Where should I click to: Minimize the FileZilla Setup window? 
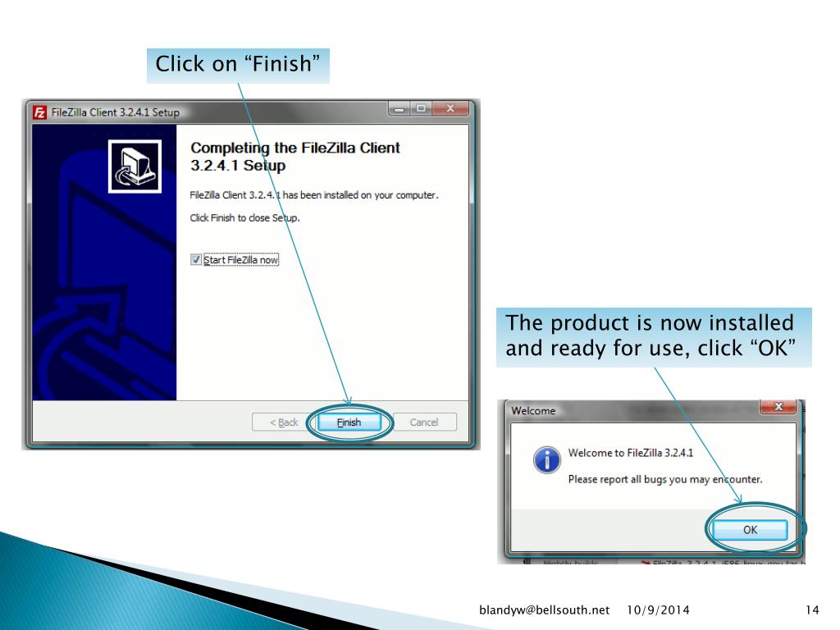click(399, 108)
